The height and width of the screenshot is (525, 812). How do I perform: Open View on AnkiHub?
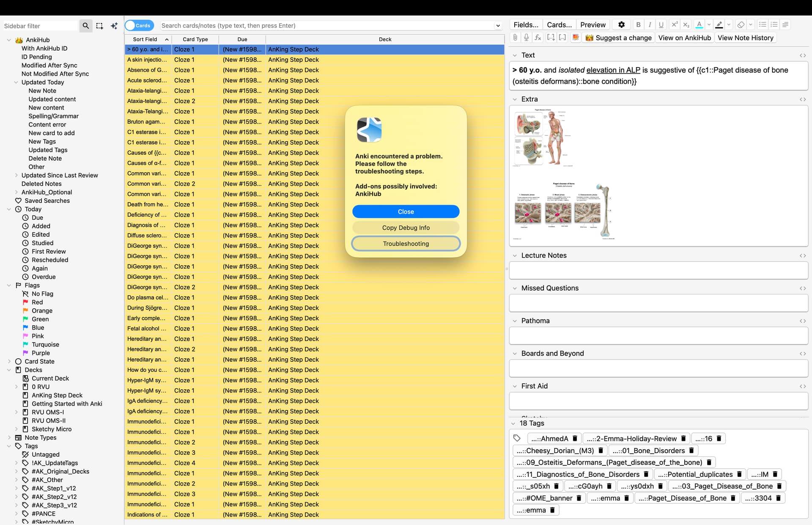pos(685,38)
